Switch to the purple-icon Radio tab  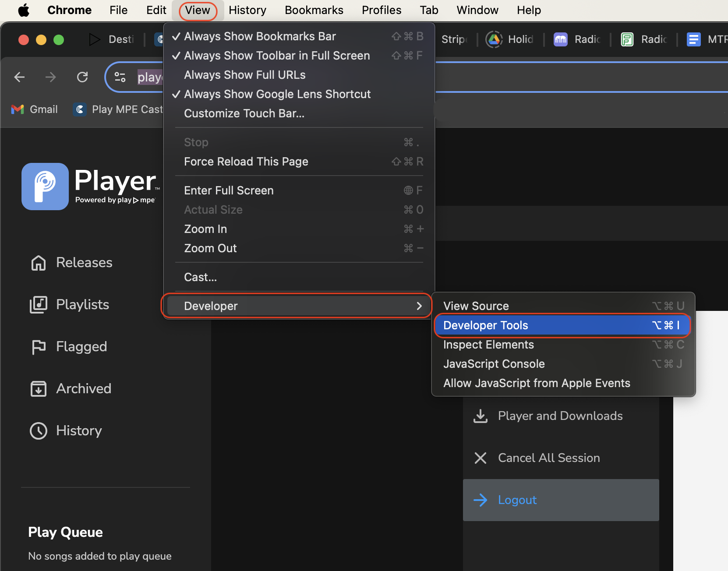pos(577,39)
